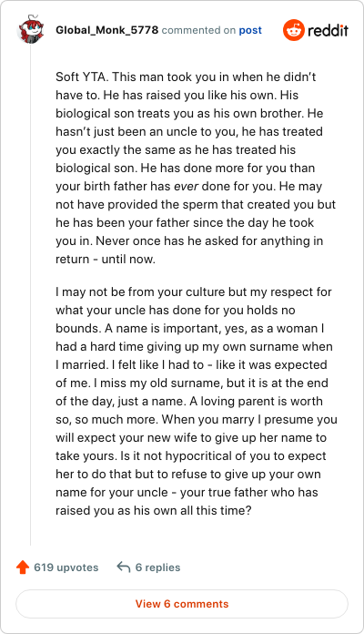Open Global_Monk_5778's avatar image
Image resolution: width=364 pixels, height=634 pixels.
pos(30,29)
